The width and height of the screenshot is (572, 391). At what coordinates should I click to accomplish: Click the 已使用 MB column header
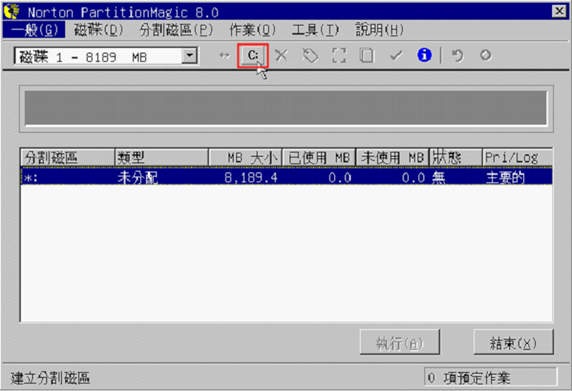click(x=319, y=158)
